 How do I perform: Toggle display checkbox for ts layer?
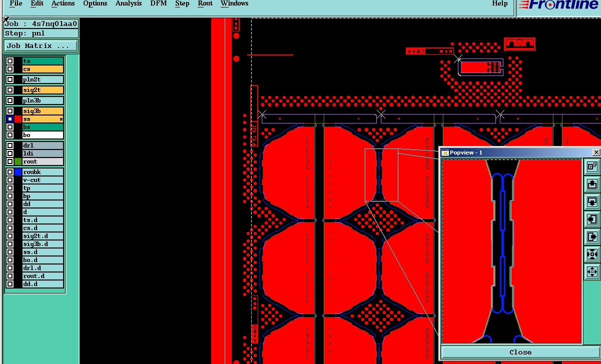10,61
